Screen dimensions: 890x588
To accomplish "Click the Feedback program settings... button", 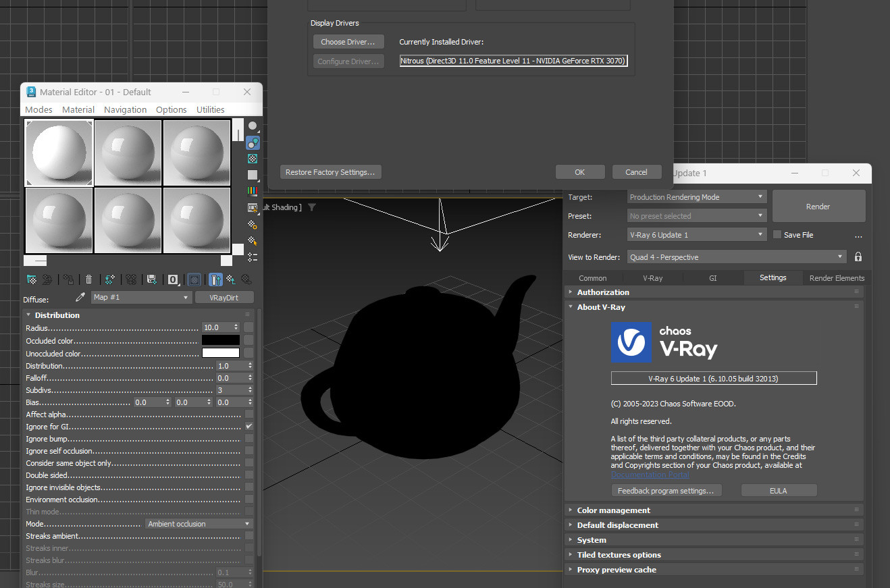I will 666,491.
